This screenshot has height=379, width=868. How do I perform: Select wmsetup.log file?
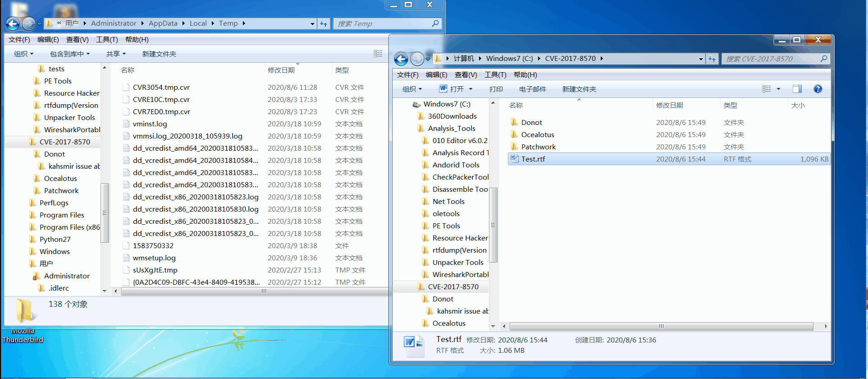point(154,258)
